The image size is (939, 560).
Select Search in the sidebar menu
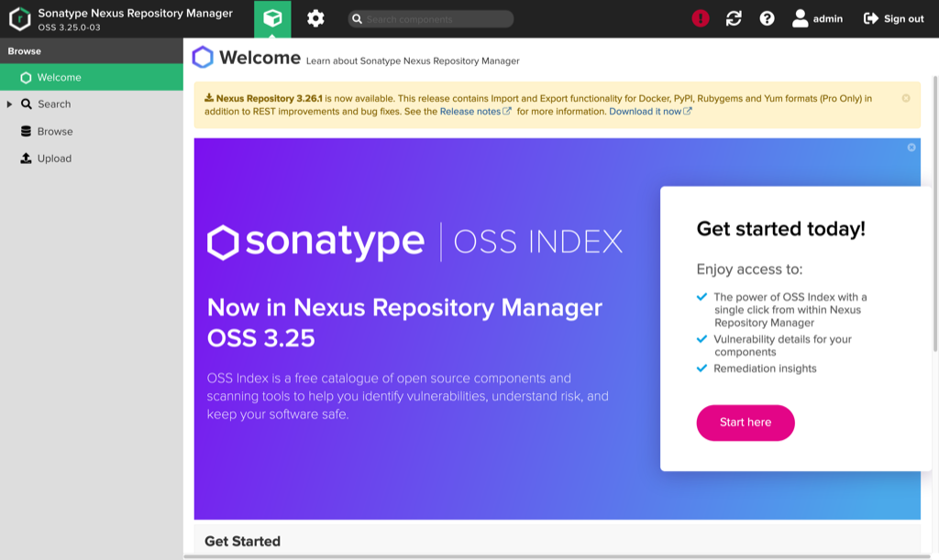click(92, 104)
